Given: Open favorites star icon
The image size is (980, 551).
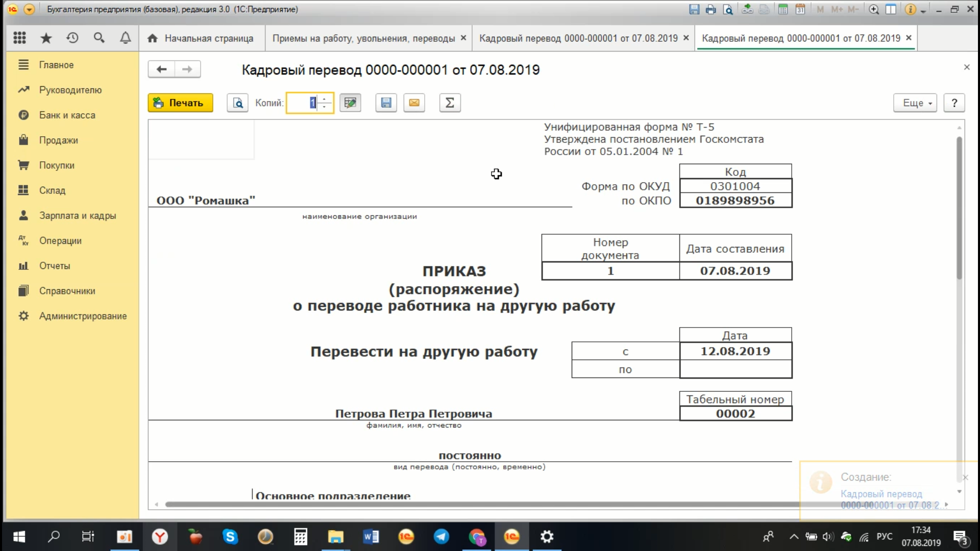Looking at the screenshot, I should point(46,38).
